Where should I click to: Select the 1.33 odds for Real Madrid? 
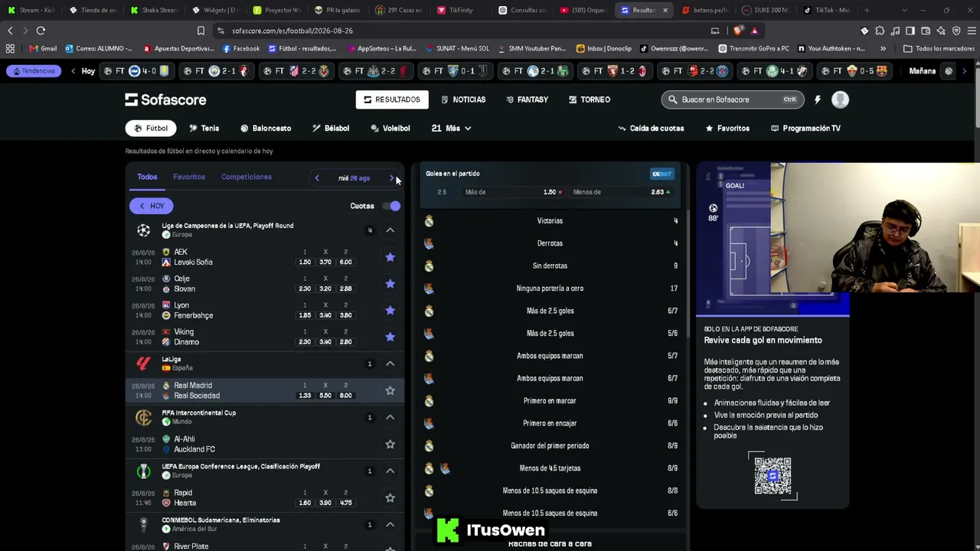tap(305, 396)
